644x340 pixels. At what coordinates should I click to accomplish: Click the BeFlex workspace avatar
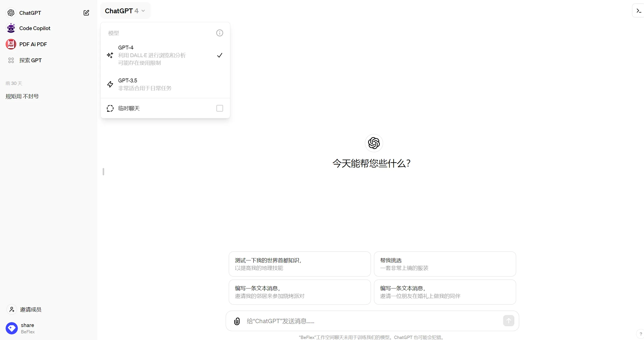tap(12, 328)
